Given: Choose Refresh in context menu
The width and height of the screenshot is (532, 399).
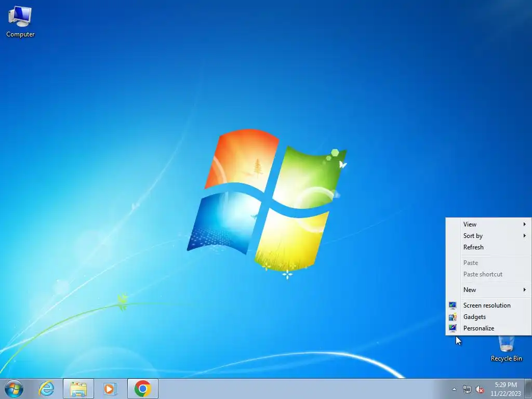Looking at the screenshot, I should pyautogui.click(x=488, y=247).
